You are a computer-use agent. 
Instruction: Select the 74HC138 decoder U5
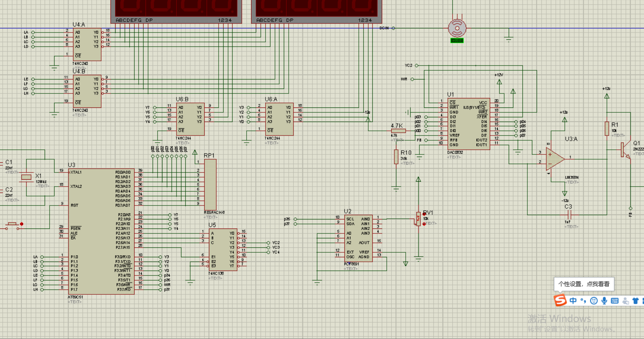click(223, 250)
